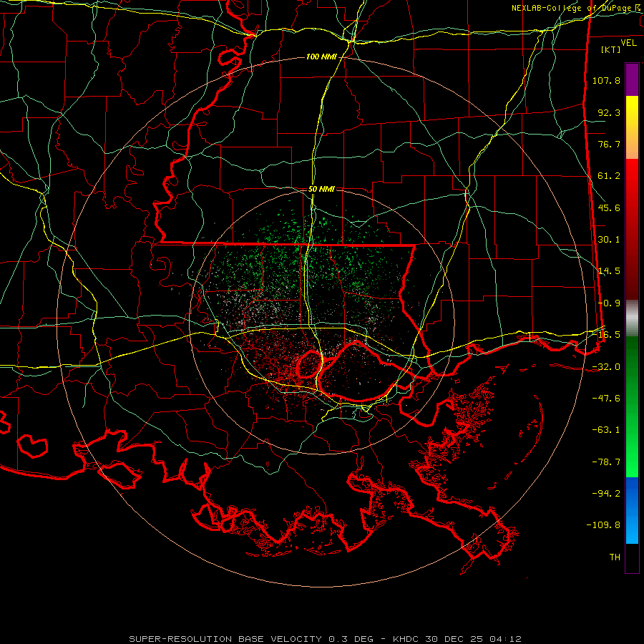
Task: Click the 100 NMI range ring label
Action: pos(321,57)
